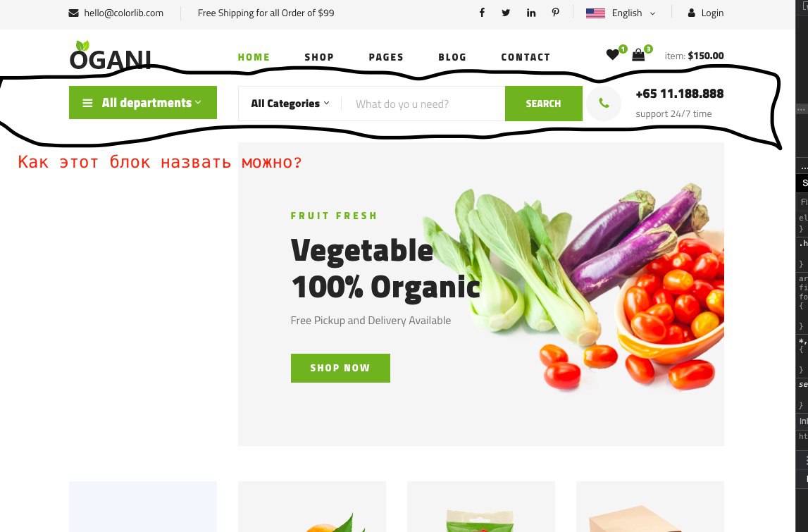Viewport: 808px width, 532px height.
Task: Open wishlist via the heart icon
Action: (612, 54)
